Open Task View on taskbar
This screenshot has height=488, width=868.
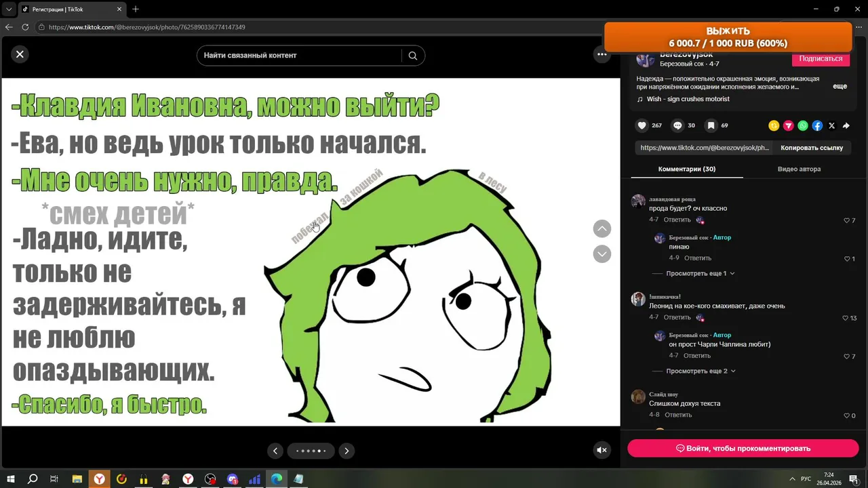[x=54, y=479]
